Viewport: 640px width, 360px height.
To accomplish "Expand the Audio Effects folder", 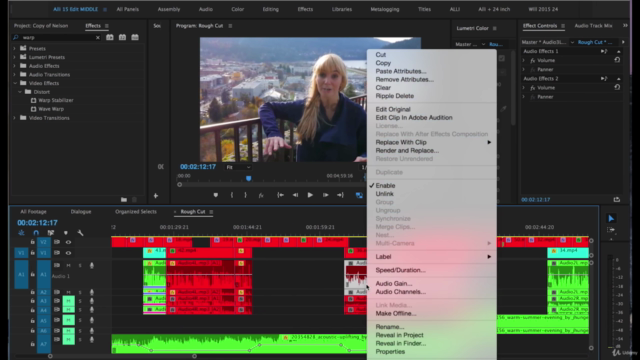I will coord(15,66).
